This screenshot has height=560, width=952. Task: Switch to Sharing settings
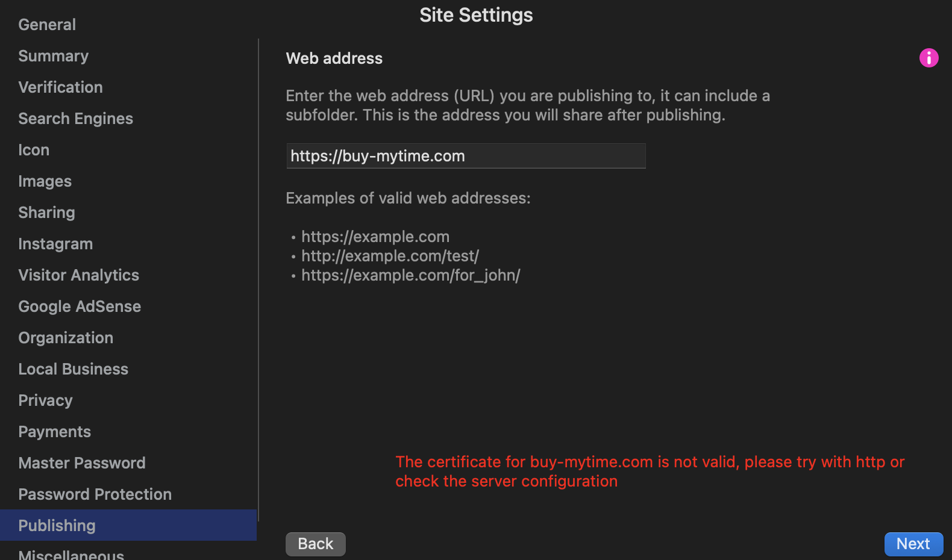pos(46,213)
